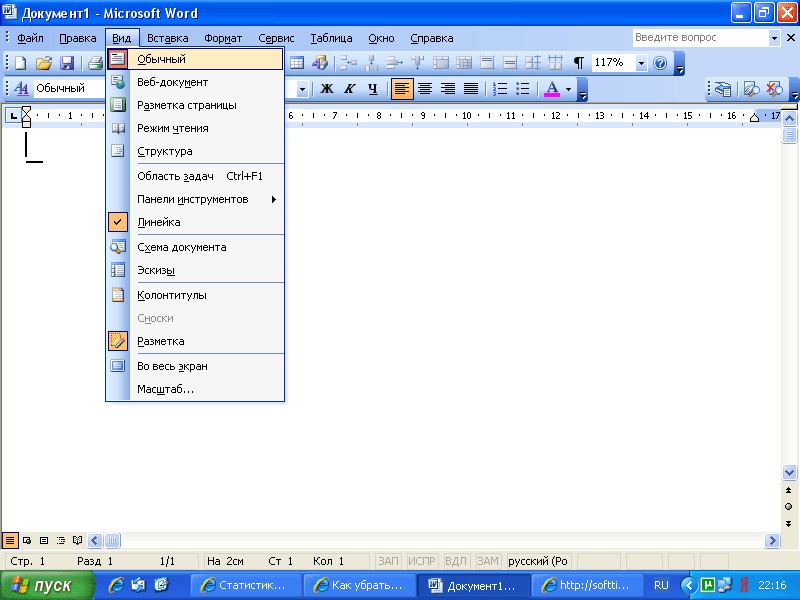Click the tab stop type selector on ruler
Screen dimensions: 800x600
pyautogui.click(x=13, y=116)
